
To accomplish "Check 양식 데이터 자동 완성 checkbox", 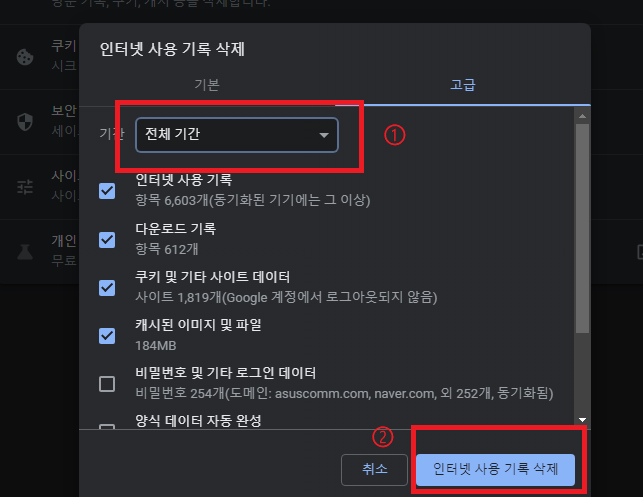I will (x=107, y=426).
